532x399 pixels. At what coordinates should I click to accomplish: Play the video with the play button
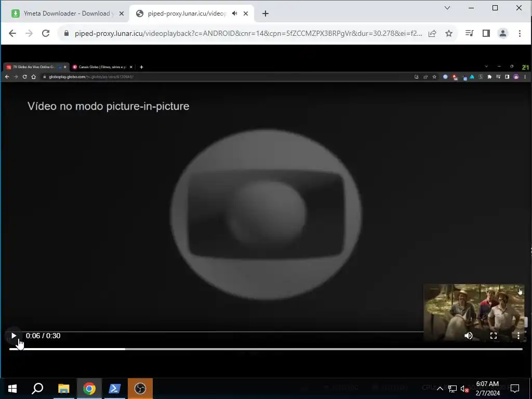(14, 336)
